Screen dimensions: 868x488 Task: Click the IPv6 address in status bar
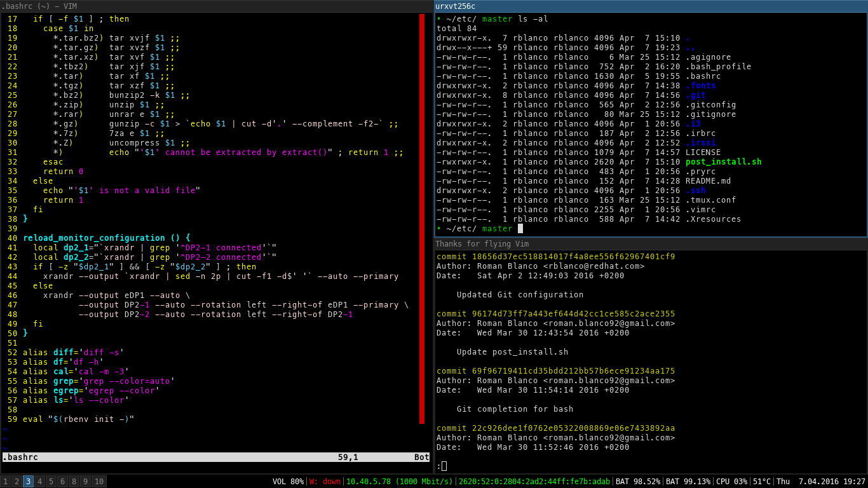(x=534, y=482)
